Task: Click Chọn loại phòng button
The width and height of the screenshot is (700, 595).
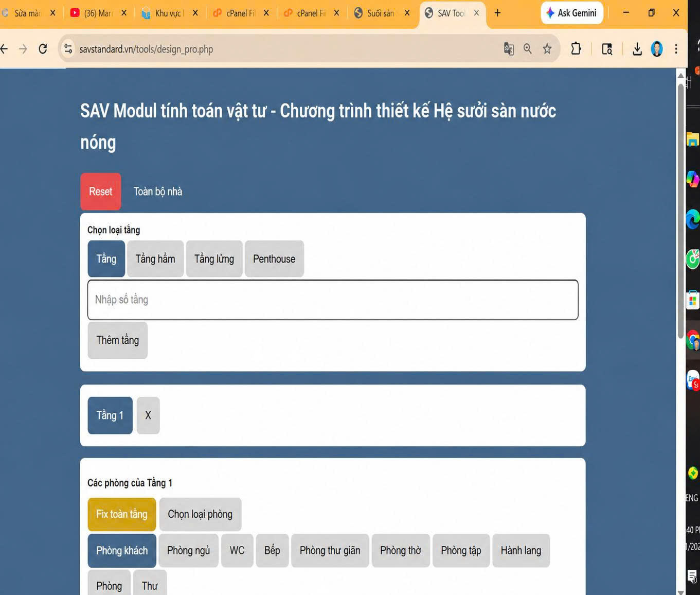Action: coord(200,514)
